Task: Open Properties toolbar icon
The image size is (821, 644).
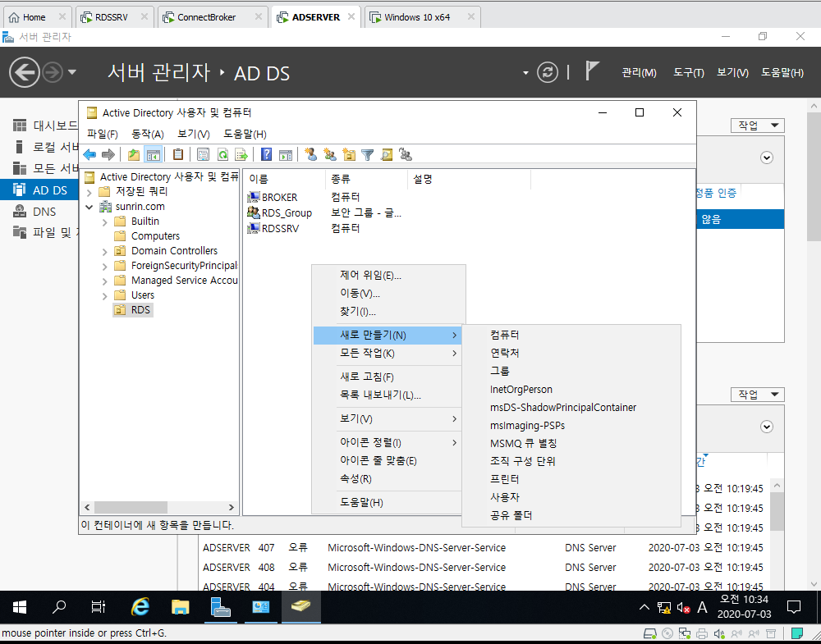Action: pyautogui.click(x=203, y=155)
